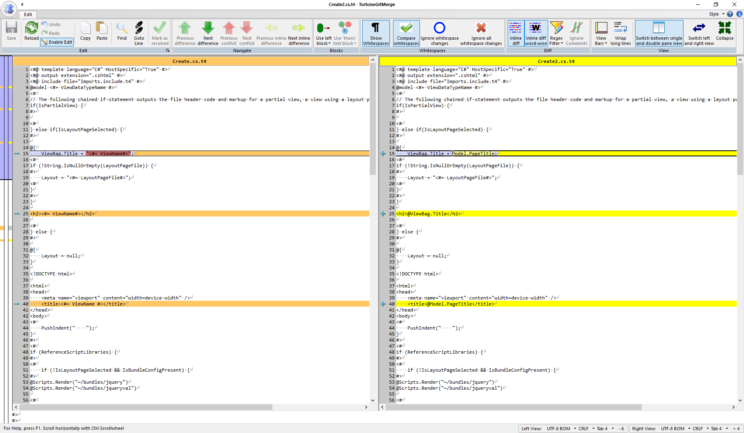Go to Previous conflict

[229, 33]
